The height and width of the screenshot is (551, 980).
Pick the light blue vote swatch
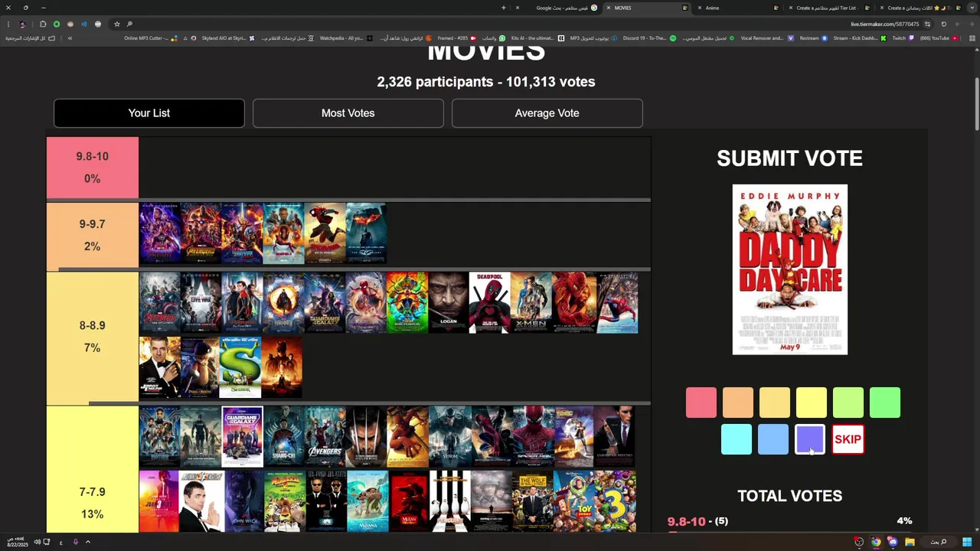click(773, 439)
